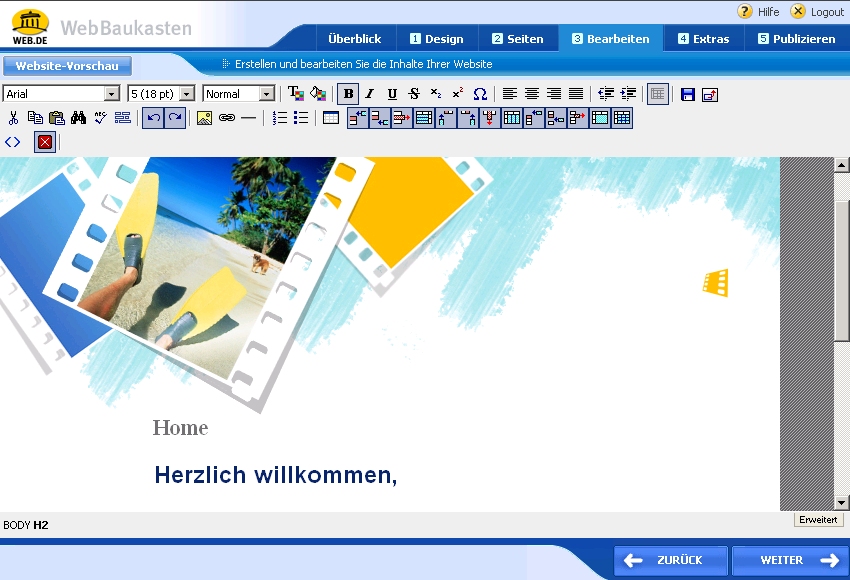Save the page with floppy disk icon
The height and width of the screenshot is (580, 850).
687,95
